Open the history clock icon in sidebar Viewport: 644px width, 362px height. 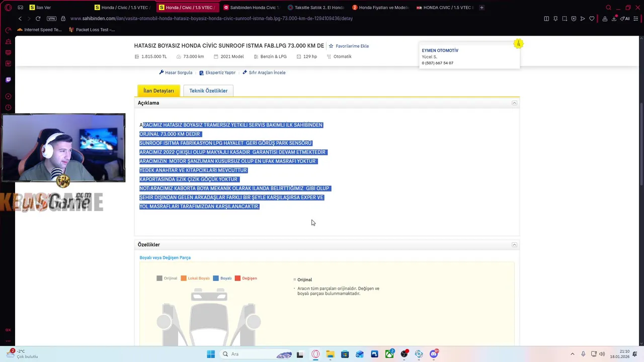[x=8, y=108]
